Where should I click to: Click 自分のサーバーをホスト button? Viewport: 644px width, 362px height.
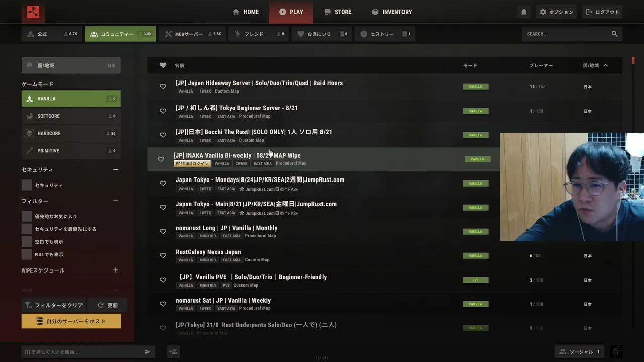click(71, 321)
